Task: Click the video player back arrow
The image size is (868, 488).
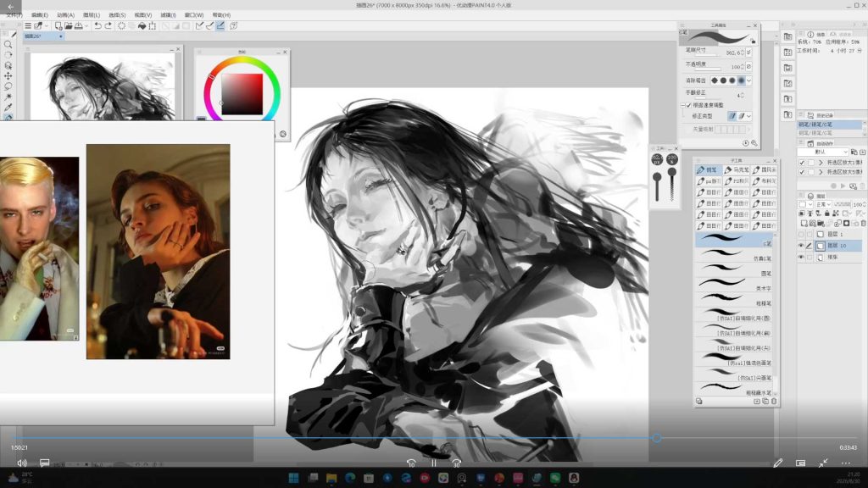Action: 10,7
